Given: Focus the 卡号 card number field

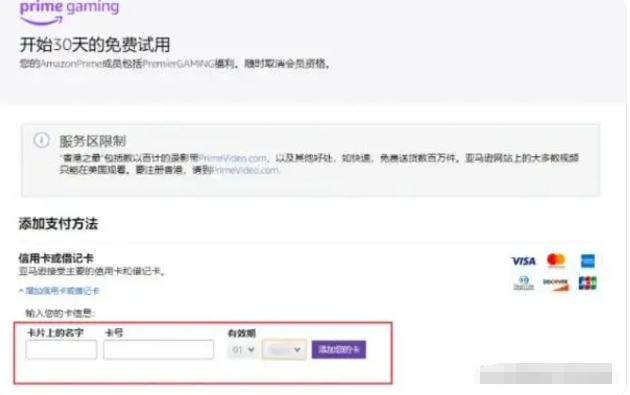Looking at the screenshot, I should tap(158, 350).
